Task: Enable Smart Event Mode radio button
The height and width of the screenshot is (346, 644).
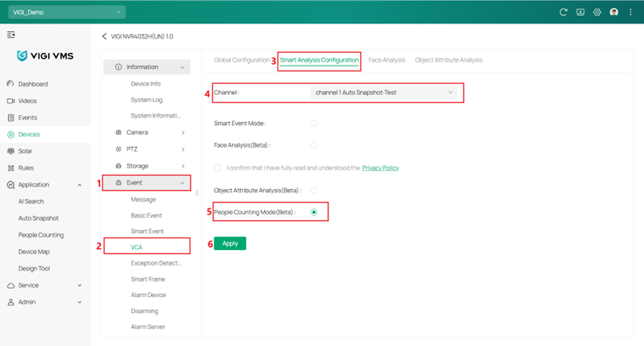Action: click(313, 123)
